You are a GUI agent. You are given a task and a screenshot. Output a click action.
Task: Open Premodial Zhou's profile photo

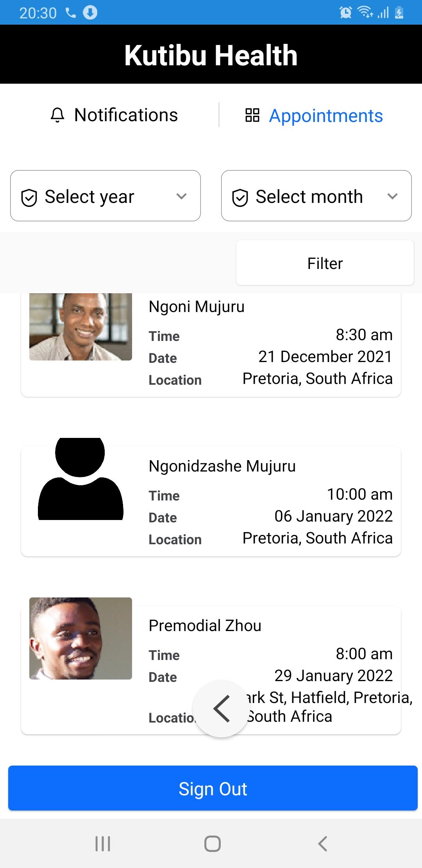pos(80,638)
